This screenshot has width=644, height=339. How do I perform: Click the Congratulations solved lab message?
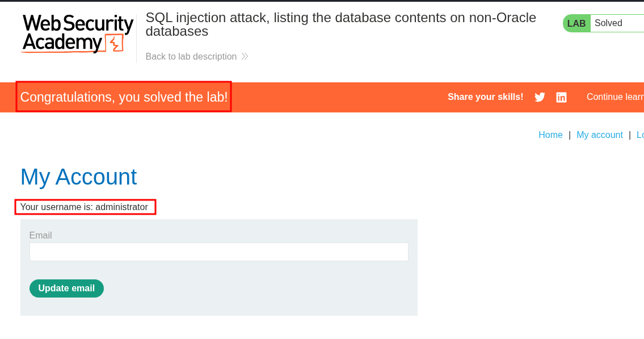click(124, 97)
